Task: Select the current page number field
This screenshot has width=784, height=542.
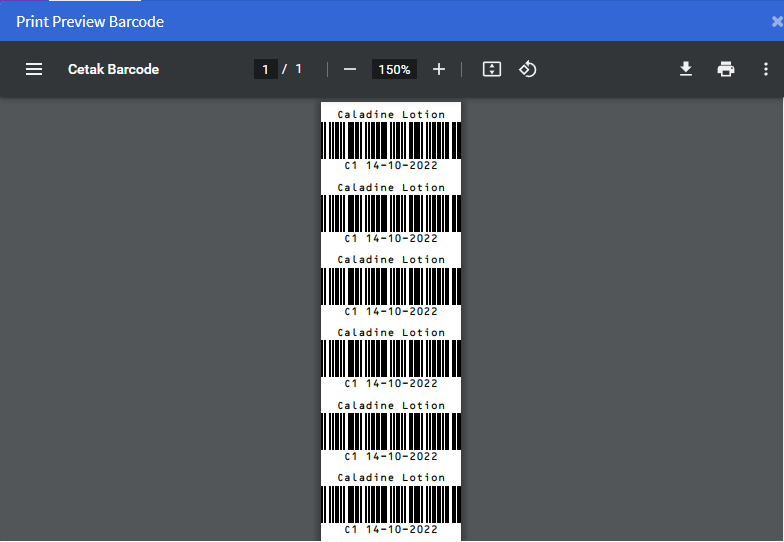Action: click(x=265, y=69)
